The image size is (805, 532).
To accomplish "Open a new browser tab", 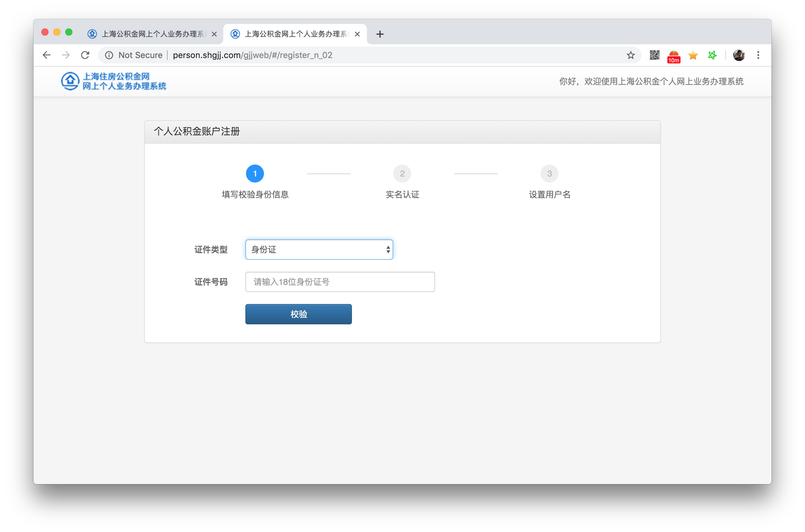I will point(380,34).
